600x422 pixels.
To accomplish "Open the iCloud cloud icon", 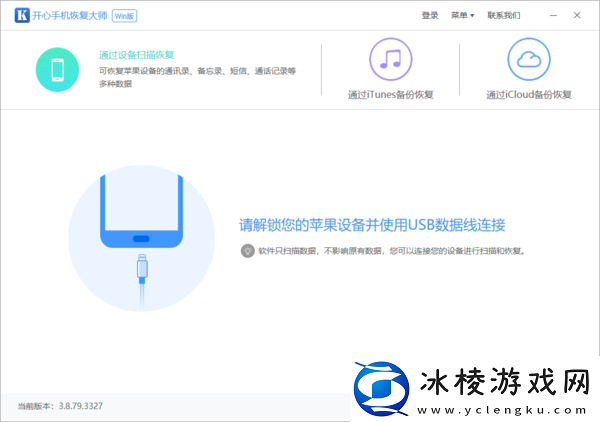I will pos(529,59).
